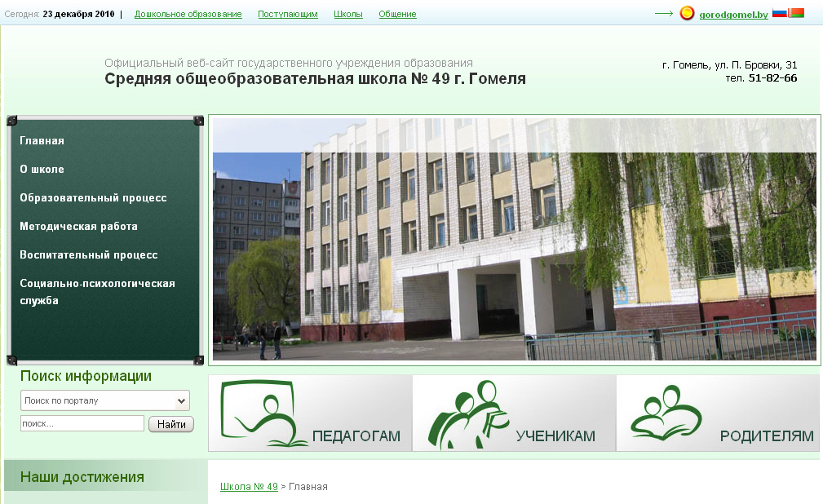Open the 'Поиск по порталу' dropdown
823x504 pixels.
pos(104,400)
